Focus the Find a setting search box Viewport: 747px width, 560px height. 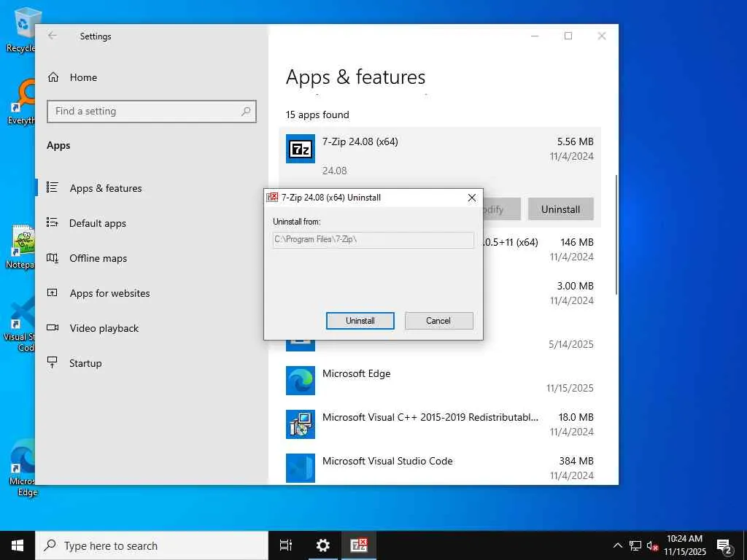pyautogui.click(x=152, y=112)
